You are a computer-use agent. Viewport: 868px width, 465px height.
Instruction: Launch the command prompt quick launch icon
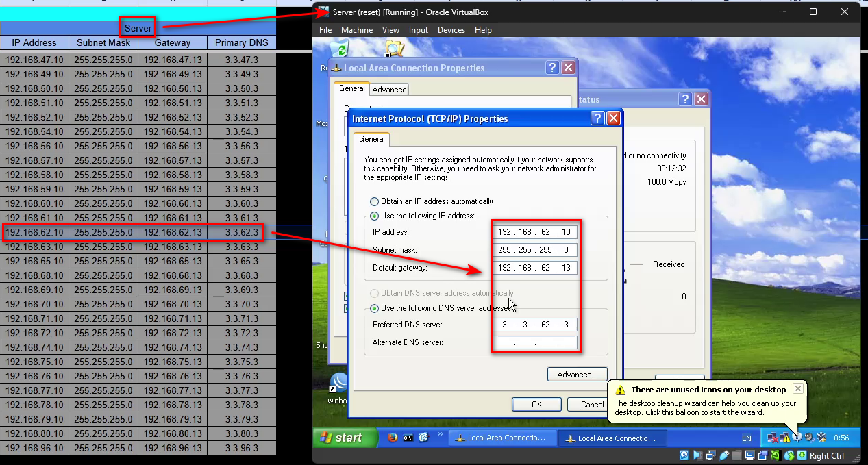(x=408, y=438)
